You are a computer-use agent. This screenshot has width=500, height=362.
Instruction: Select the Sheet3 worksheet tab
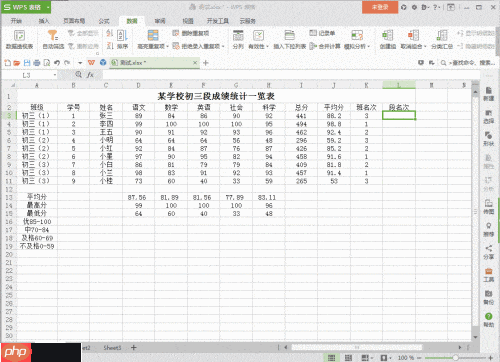click(112, 348)
